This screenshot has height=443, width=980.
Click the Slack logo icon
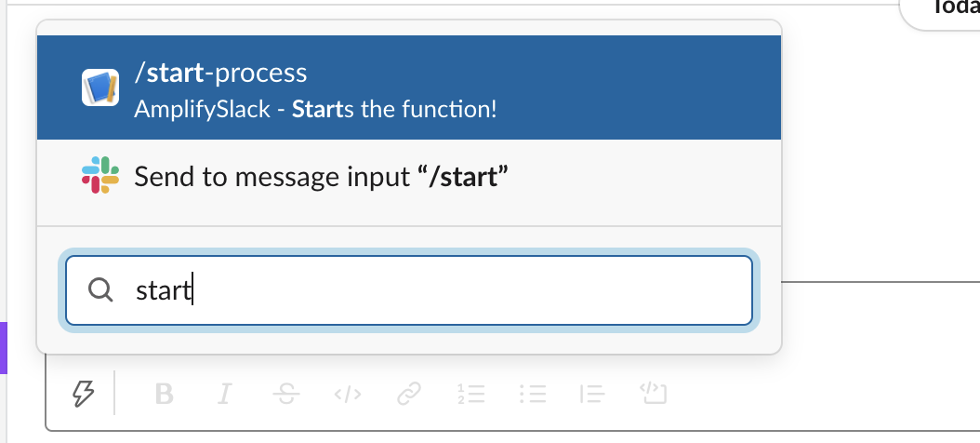[100, 175]
